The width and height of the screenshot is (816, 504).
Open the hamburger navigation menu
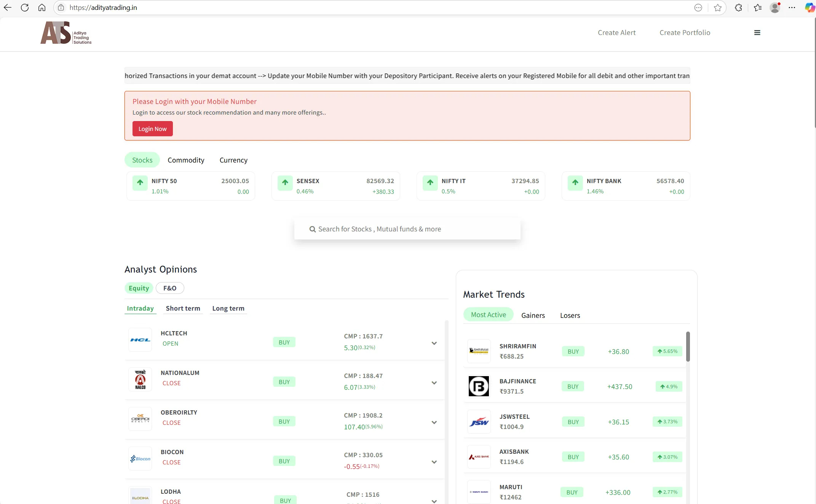point(757,33)
